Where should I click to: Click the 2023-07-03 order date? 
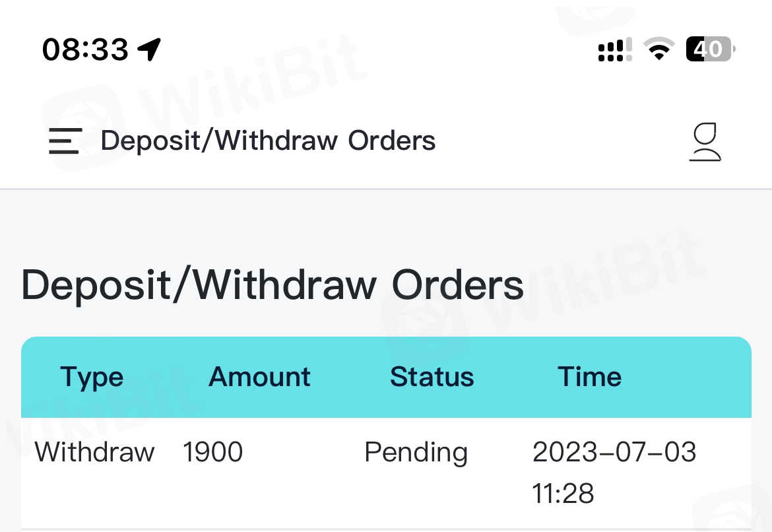click(x=614, y=453)
